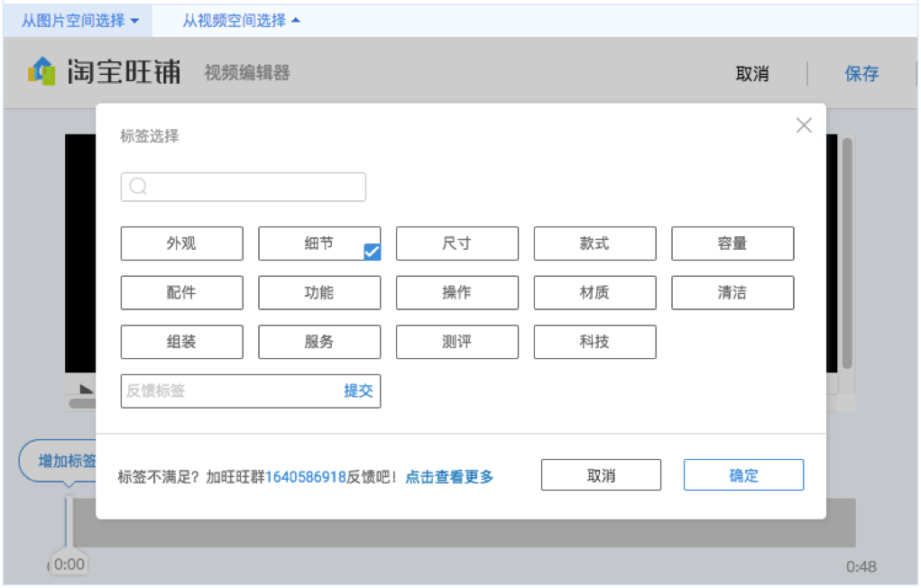Confirm tag selection with 确定
The image size is (921, 588).
tap(743, 475)
